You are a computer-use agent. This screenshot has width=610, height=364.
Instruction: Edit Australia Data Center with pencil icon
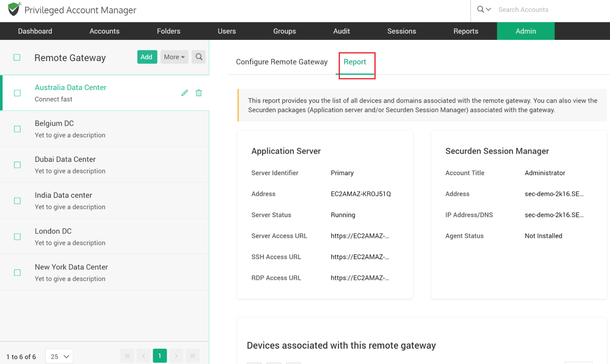click(185, 93)
